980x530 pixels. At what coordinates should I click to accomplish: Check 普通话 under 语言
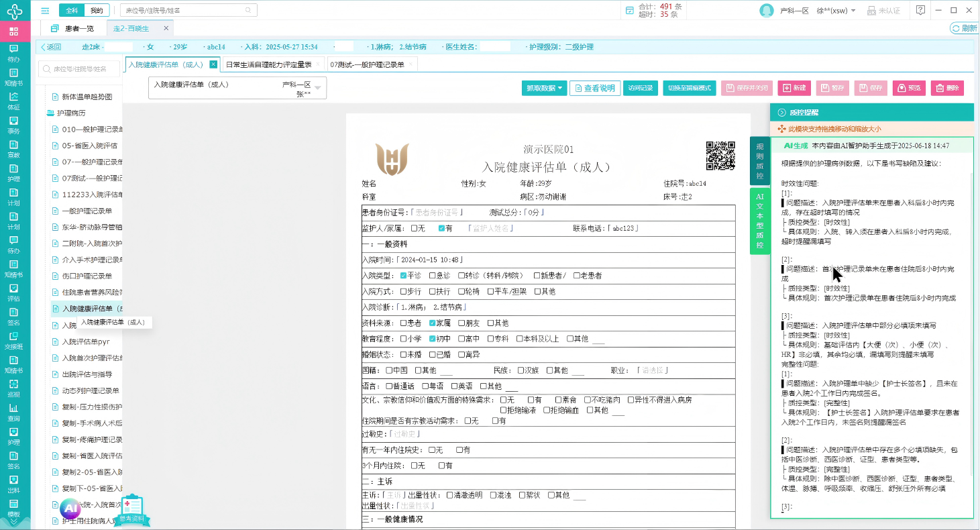tap(389, 386)
